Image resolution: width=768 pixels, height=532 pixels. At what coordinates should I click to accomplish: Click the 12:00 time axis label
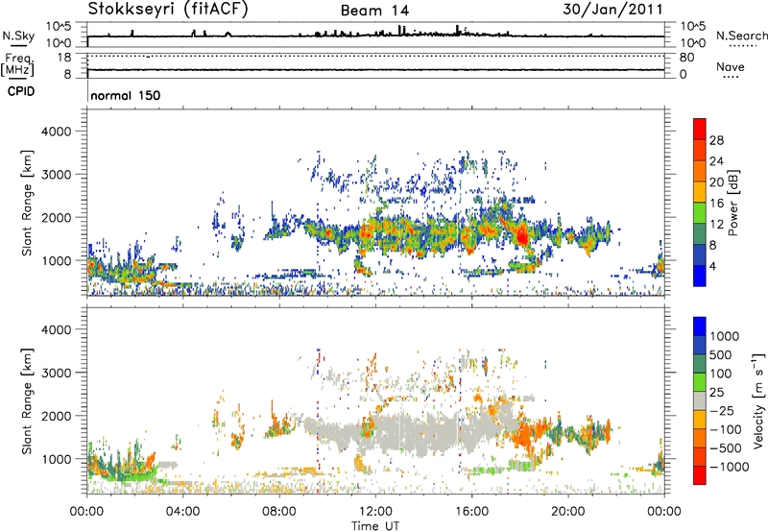375,512
